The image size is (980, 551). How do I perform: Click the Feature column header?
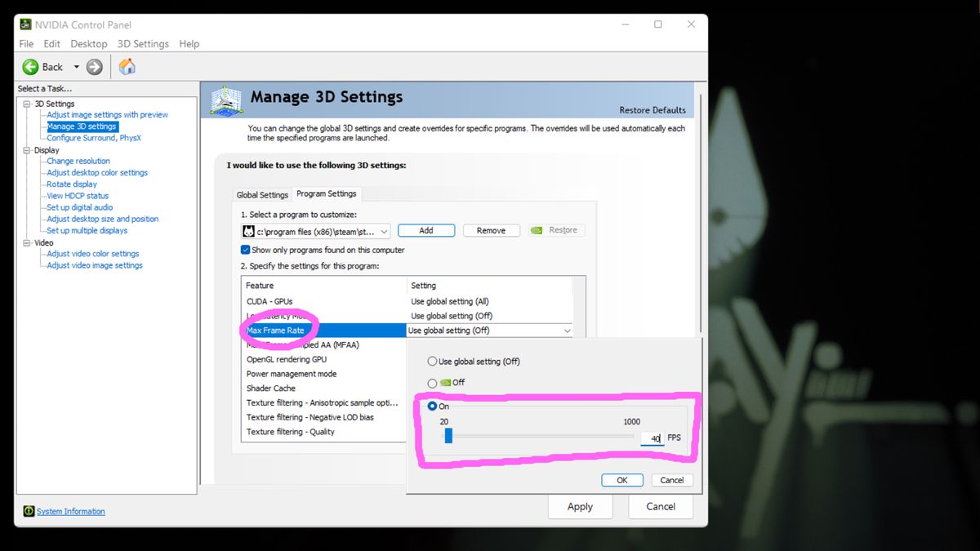coord(324,286)
